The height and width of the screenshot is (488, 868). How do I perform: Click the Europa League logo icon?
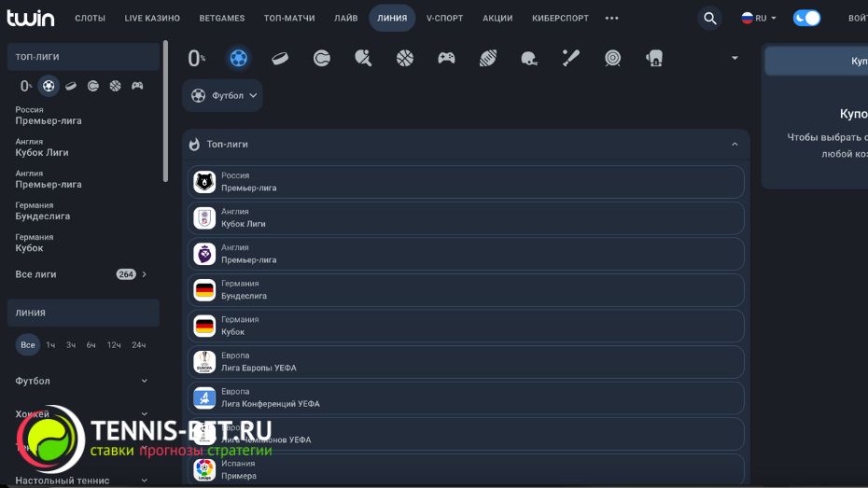click(x=204, y=362)
